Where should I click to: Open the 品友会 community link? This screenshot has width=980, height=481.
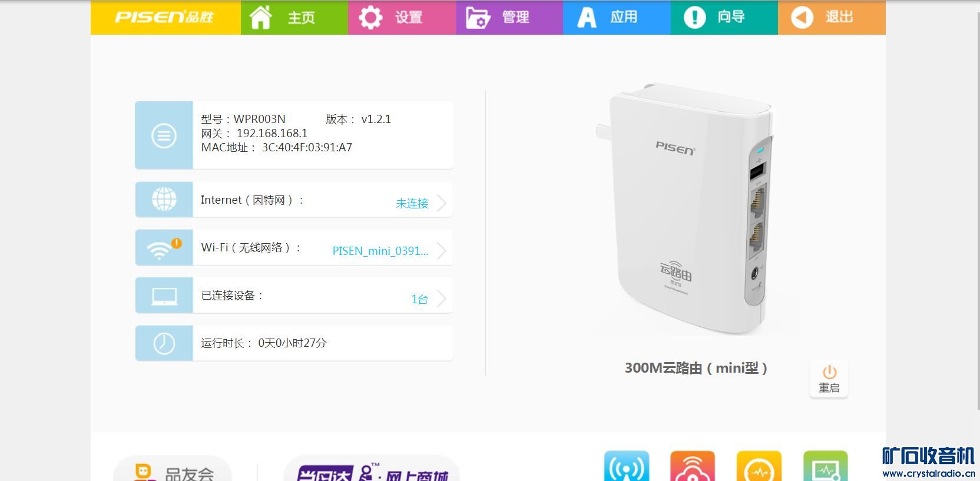173,469
